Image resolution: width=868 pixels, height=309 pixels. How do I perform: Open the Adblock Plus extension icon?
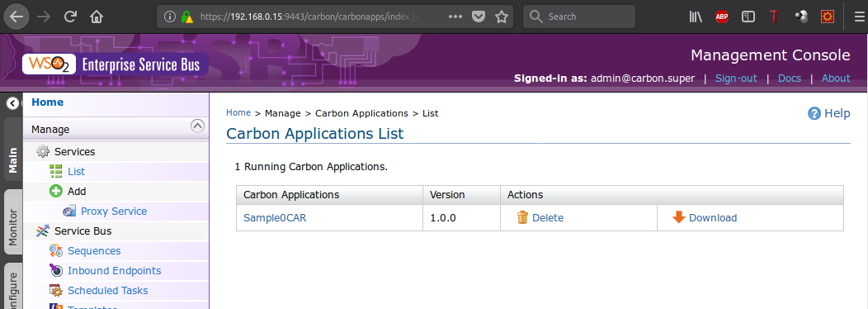722,17
